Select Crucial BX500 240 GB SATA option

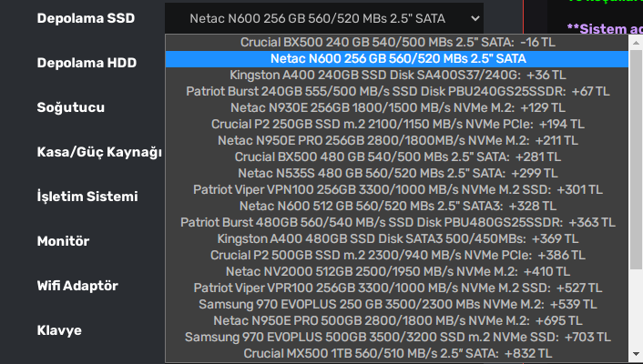[398, 42]
